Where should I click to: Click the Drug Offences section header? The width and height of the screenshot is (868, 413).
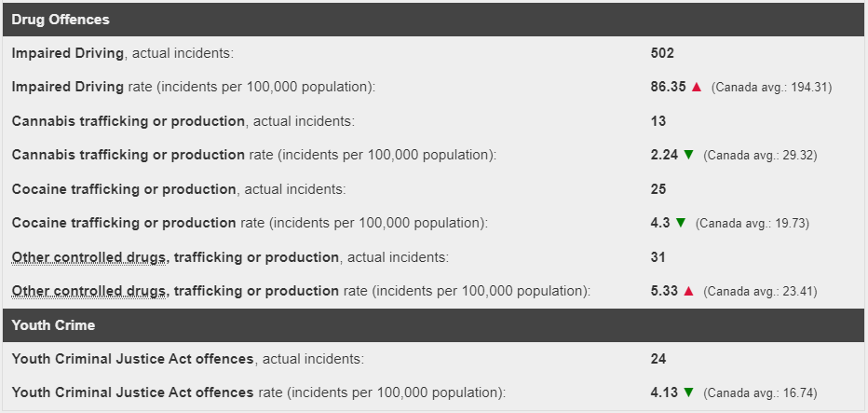click(433, 20)
